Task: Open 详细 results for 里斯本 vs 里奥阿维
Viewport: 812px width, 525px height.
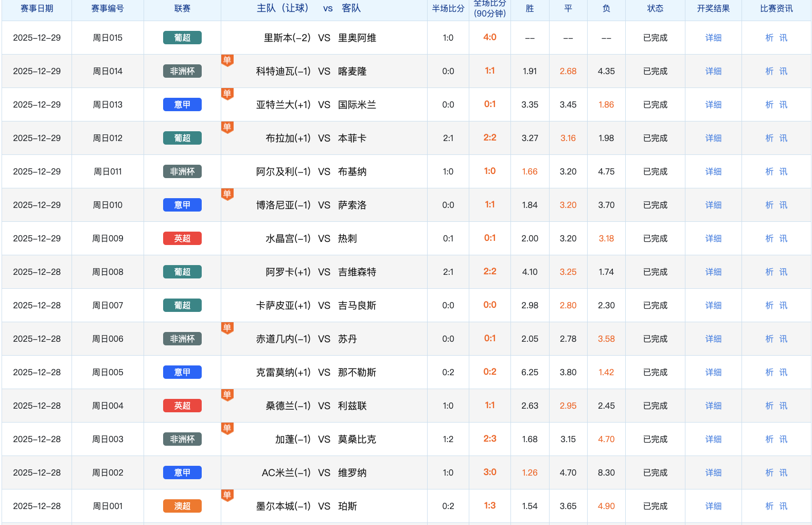Action: (713, 38)
